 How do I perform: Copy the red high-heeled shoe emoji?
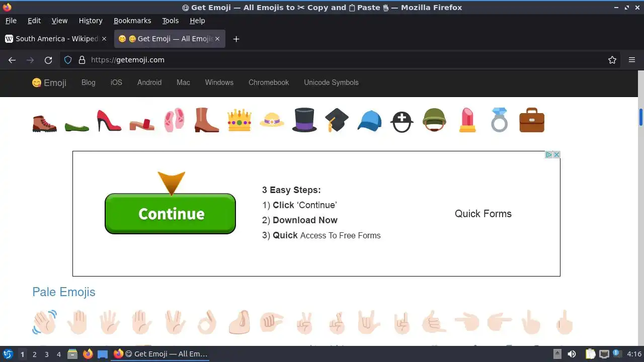[x=109, y=121]
